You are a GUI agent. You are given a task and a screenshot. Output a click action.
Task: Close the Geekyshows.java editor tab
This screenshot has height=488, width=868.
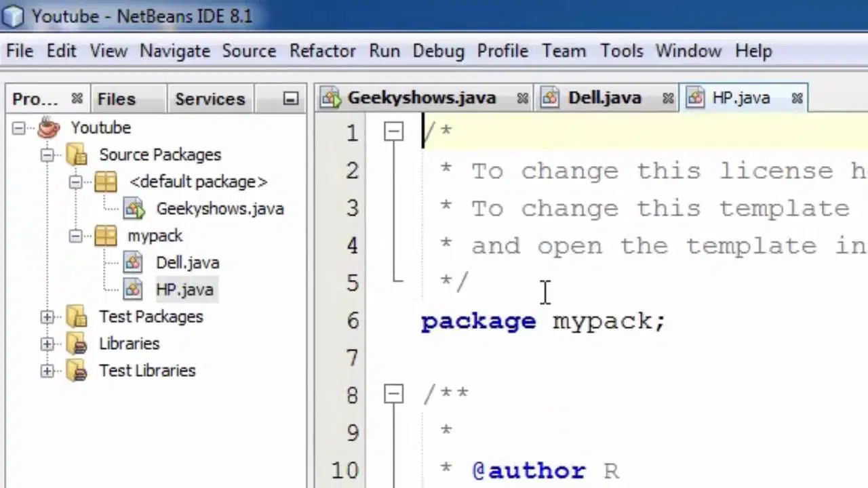point(522,99)
